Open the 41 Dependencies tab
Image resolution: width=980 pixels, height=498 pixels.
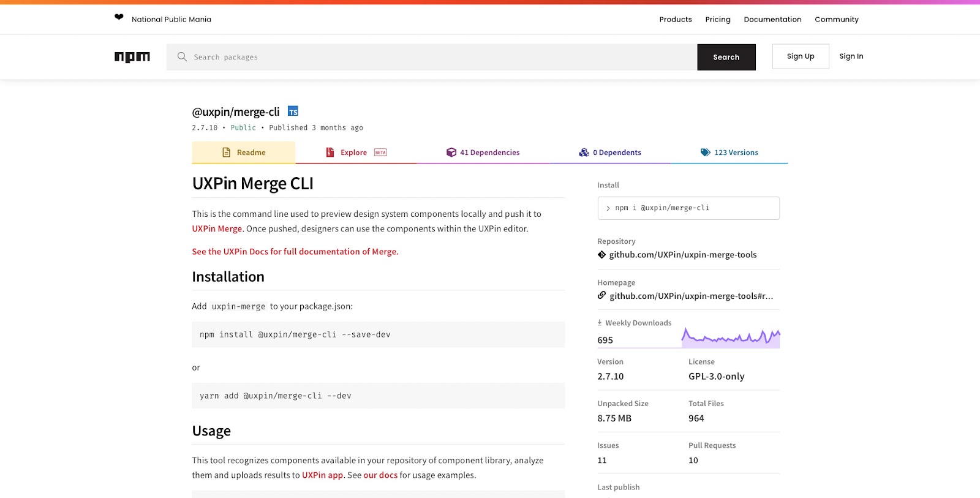point(483,153)
